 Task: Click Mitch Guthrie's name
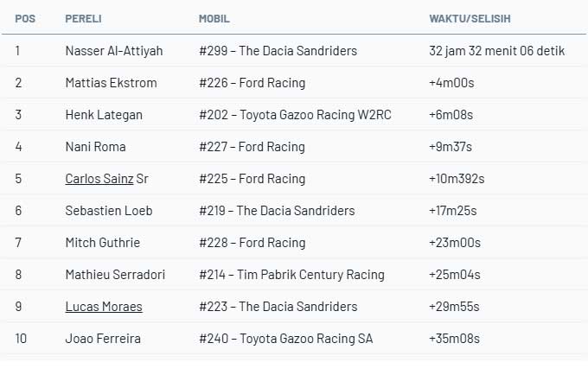coord(102,243)
